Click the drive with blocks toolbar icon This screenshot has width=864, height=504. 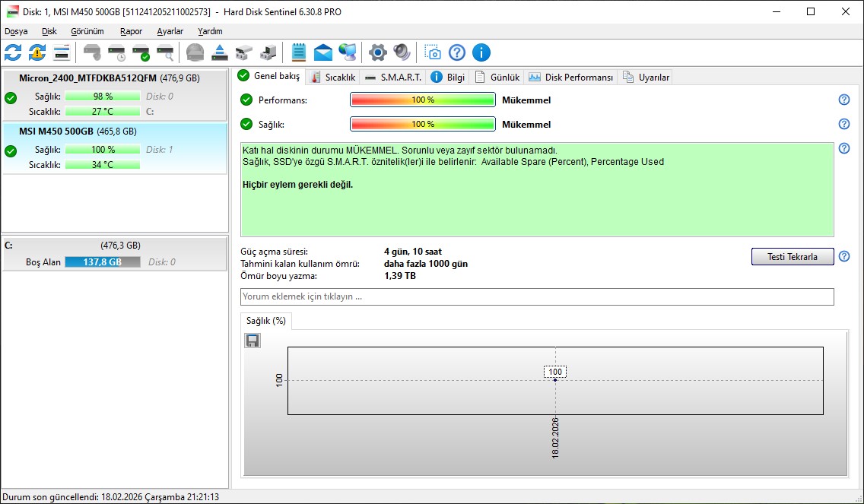[268, 53]
